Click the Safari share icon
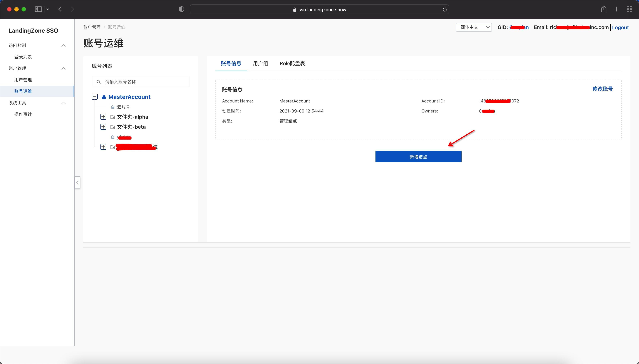Viewport: 639px width, 364px height. point(604,9)
